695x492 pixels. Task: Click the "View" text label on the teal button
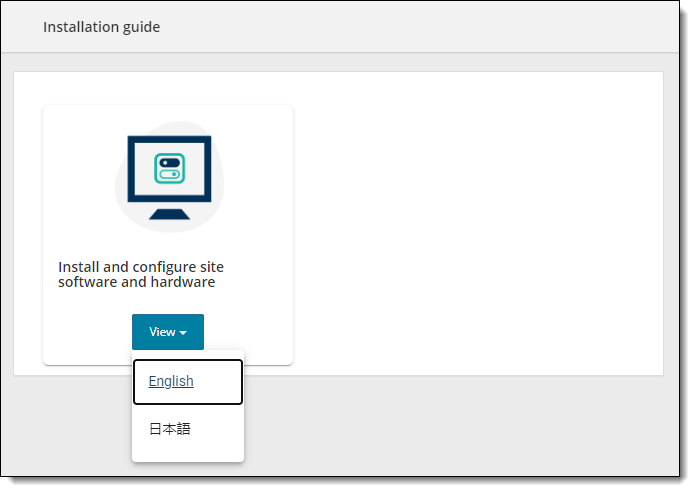point(161,332)
